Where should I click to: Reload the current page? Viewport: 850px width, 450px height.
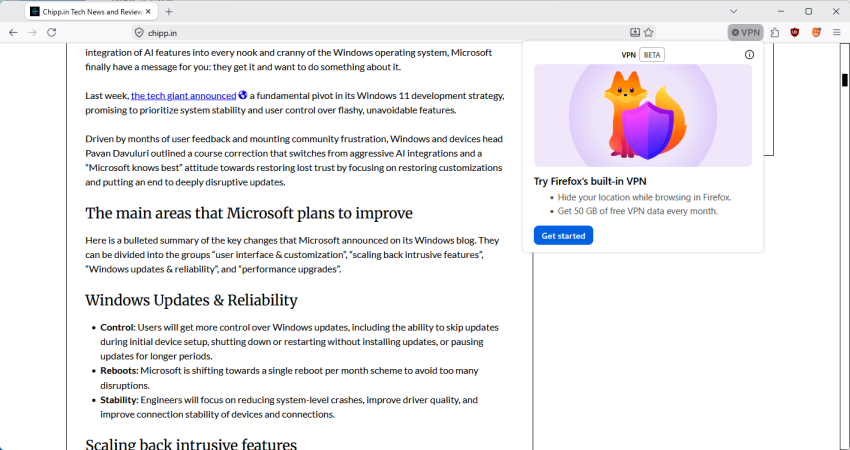pos(52,32)
